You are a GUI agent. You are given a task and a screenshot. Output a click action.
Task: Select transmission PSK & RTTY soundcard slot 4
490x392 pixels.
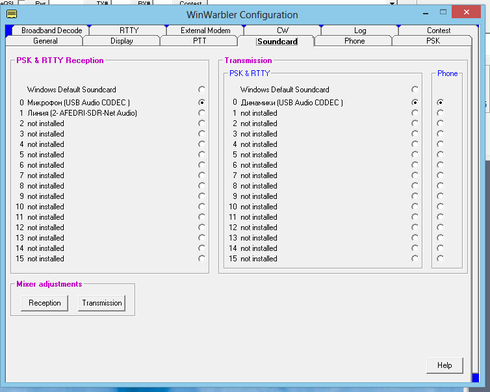pyautogui.click(x=414, y=144)
